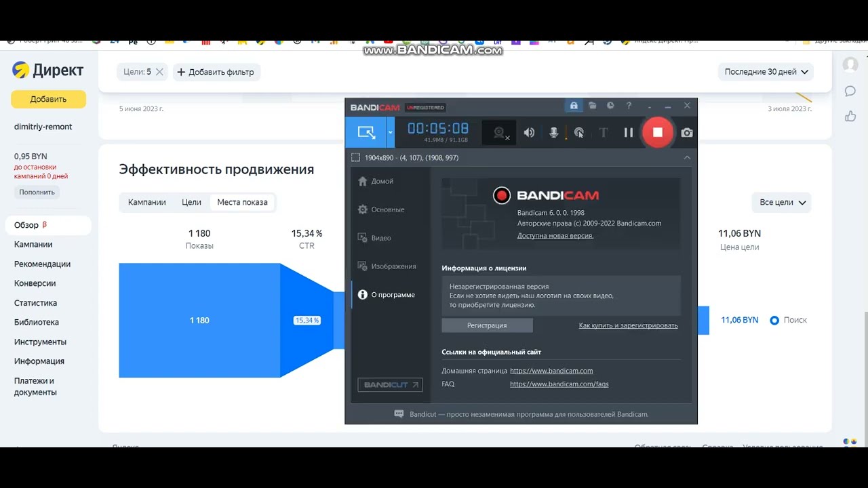Screen dimensions: 868x488
Task: Toggle the lock icon in Bandicam title bar
Action: coord(574,106)
